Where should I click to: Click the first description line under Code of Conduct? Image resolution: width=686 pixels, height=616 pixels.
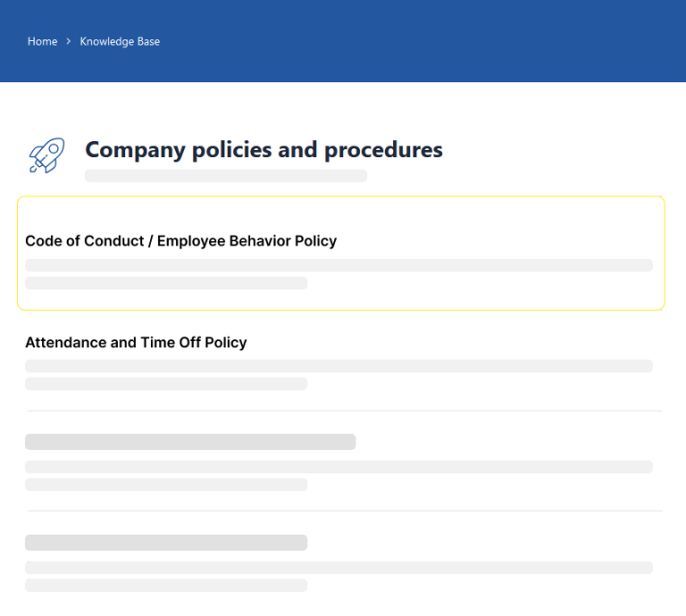[x=339, y=265]
